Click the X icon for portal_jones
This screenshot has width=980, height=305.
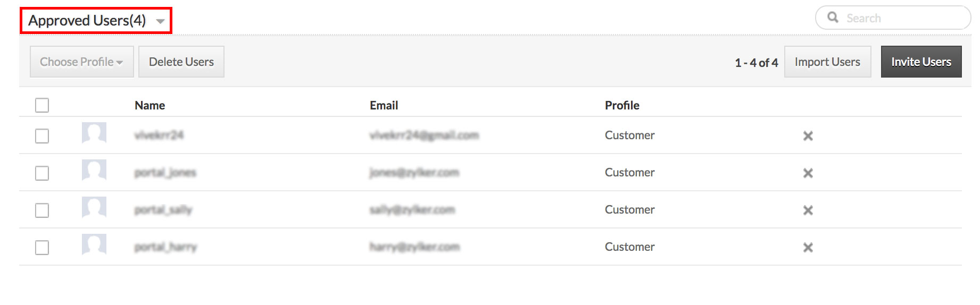(808, 173)
